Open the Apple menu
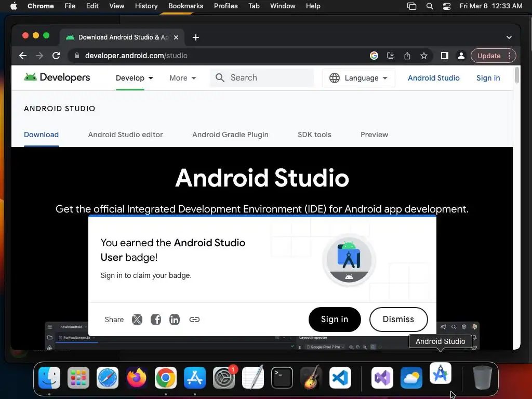Screen dimensions: 532x399 (14, 6)
